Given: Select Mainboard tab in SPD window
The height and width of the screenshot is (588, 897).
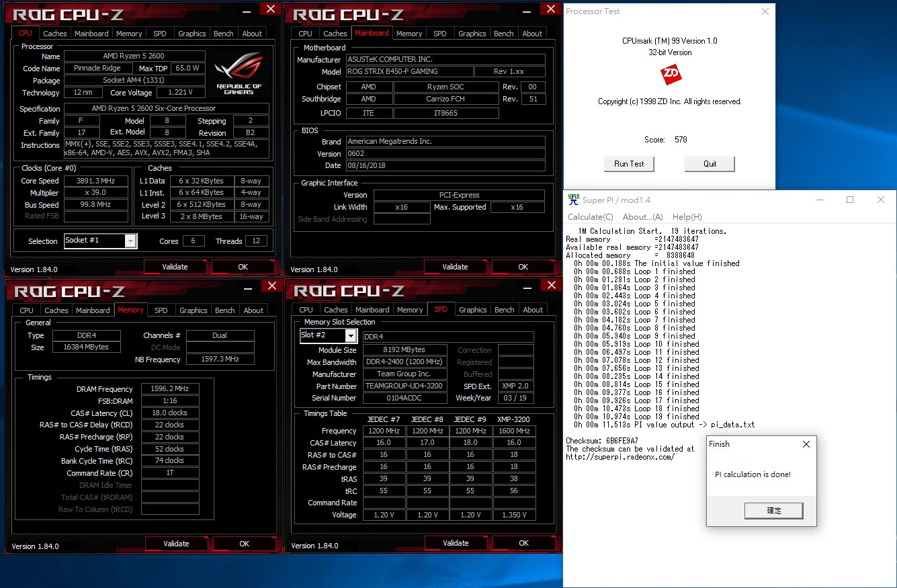Looking at the screenshot, I should pos(372,310).
